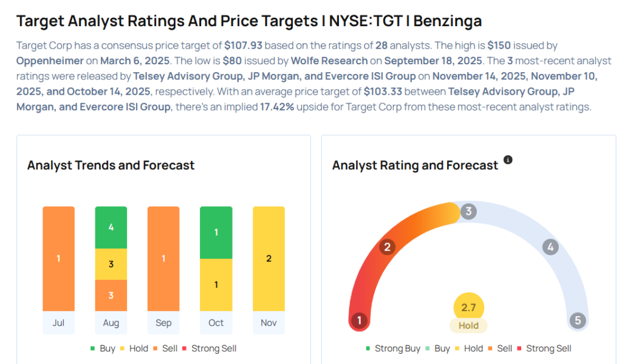The width and height of the screenshot is (622, 364).
Task: Click the orange Sell bar for September
Action: click(x=163, y=258)
